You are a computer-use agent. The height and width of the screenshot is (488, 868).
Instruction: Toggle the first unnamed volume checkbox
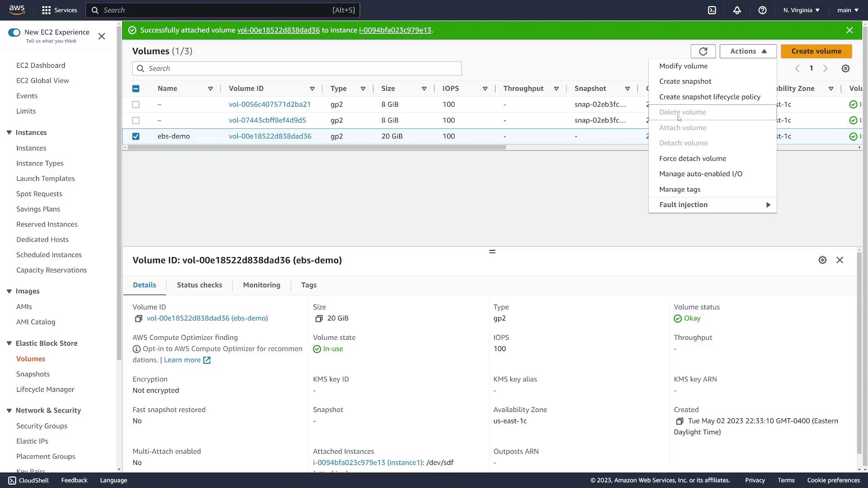coord(136,104)
